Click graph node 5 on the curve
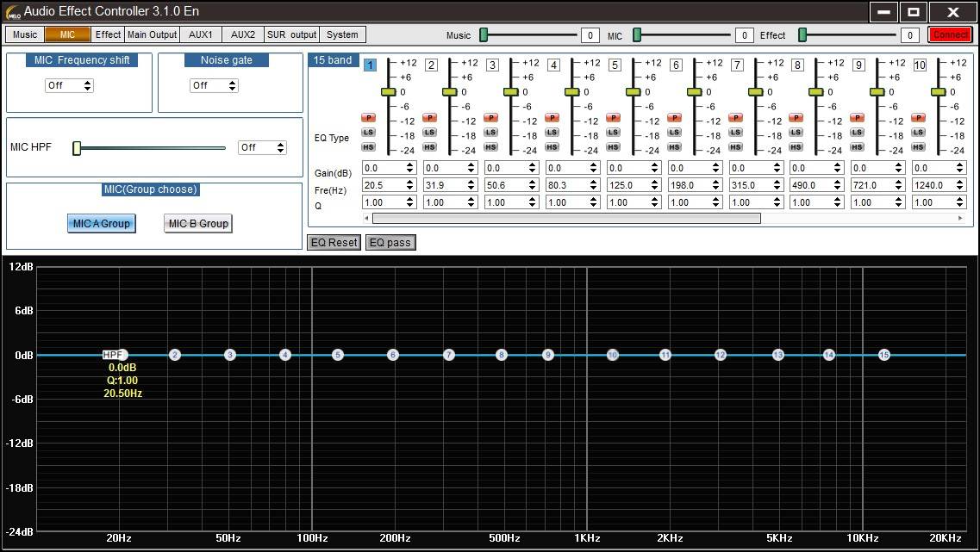980x552 pixels. pos(338,355)
